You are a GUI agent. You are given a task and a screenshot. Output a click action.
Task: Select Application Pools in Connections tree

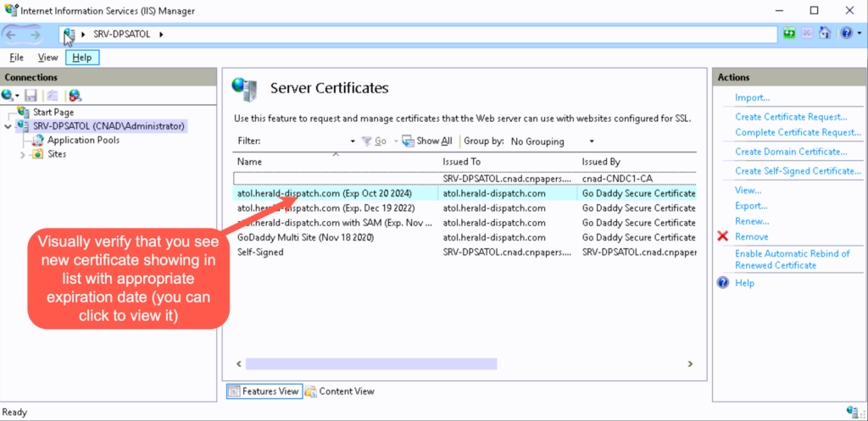point(82,141)
